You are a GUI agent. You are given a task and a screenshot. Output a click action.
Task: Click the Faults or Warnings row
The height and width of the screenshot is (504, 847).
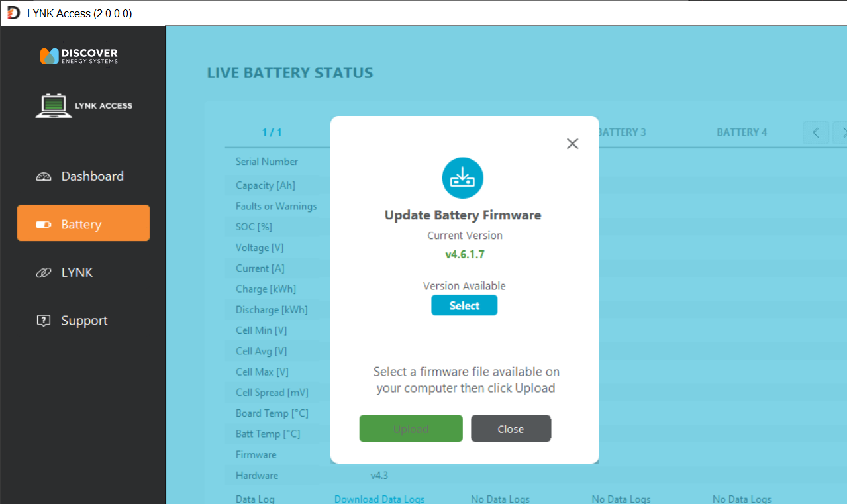[276, 206]
